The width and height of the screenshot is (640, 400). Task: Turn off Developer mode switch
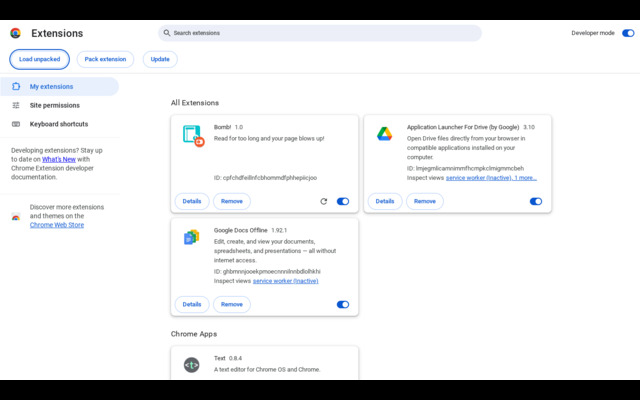click(628, 33)
